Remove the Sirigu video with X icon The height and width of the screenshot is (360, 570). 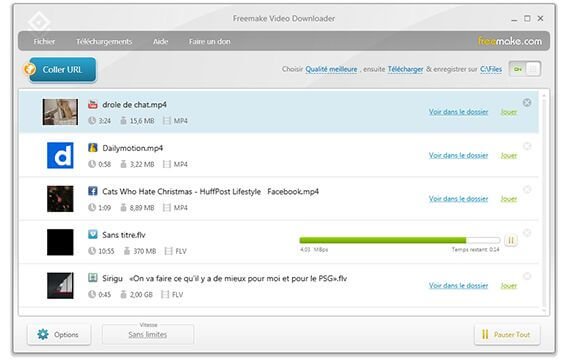tap(527, 276)
